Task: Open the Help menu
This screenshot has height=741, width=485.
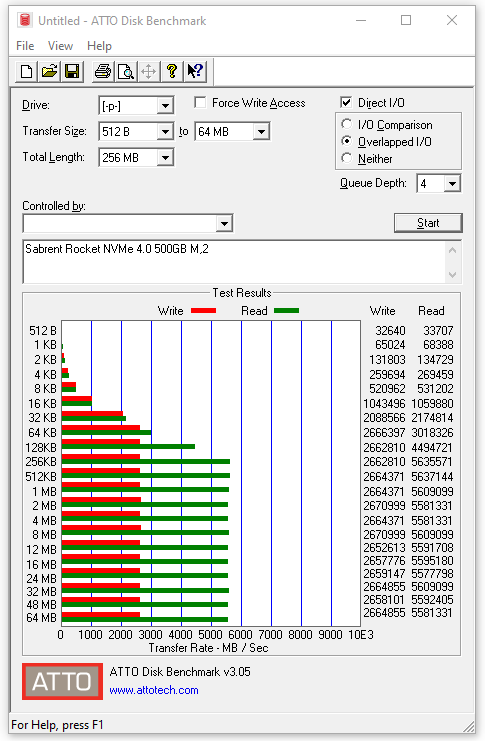Action: [99, 46]
